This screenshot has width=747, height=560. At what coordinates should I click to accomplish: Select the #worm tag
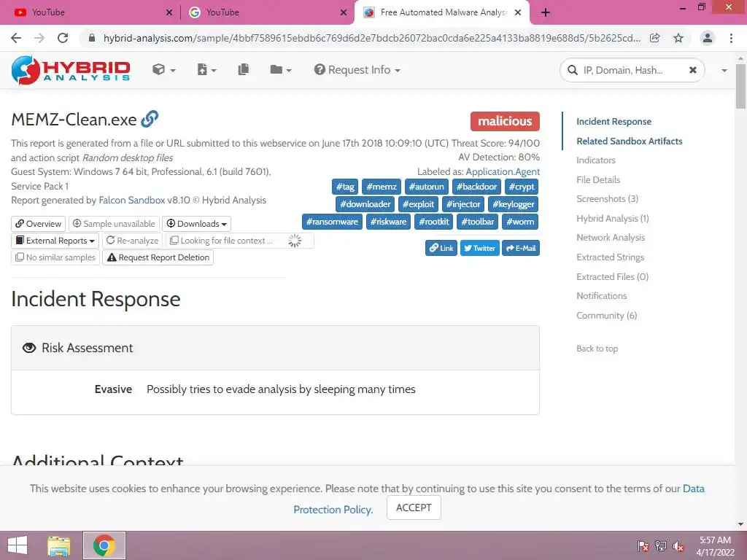pos(519,222)
